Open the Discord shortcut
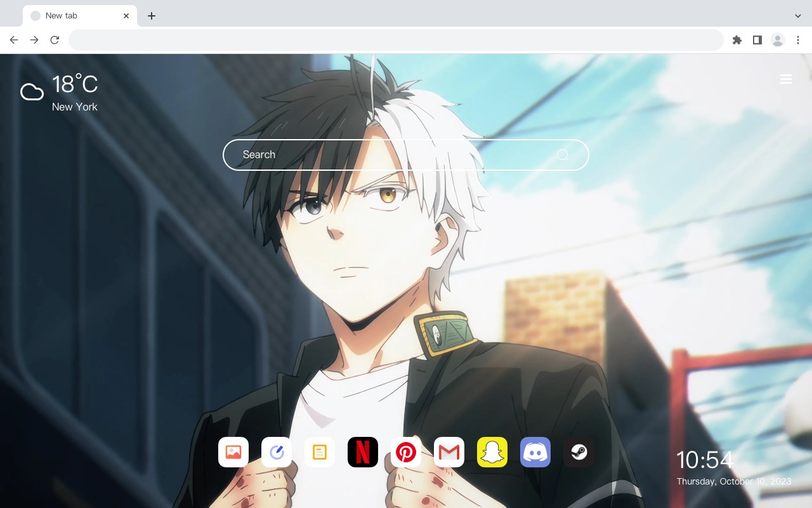 (x=535, y=452)
